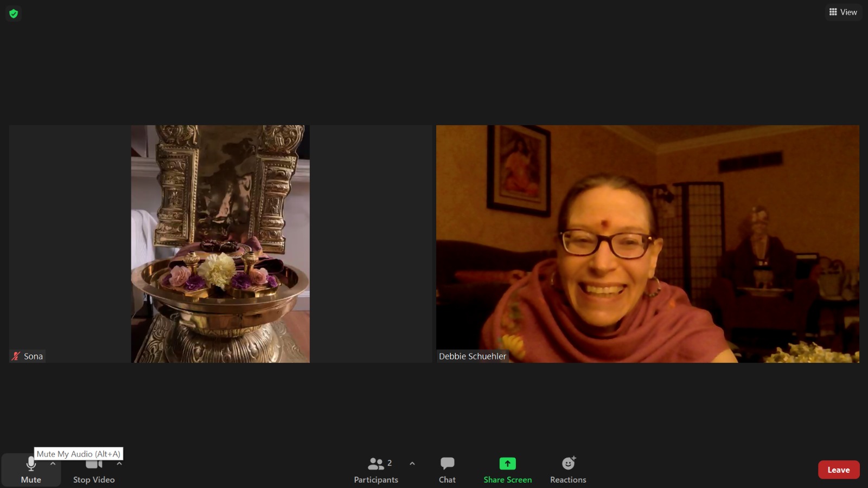Click the Sona name label
The image size is (868, 488).
(x=33, y=356)
